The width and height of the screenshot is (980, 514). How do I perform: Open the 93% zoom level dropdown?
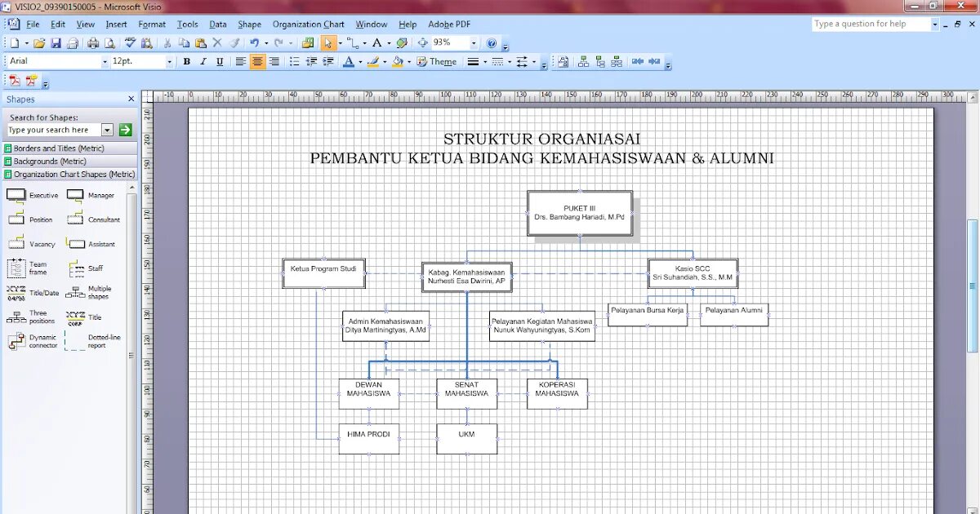pos(474,43)
